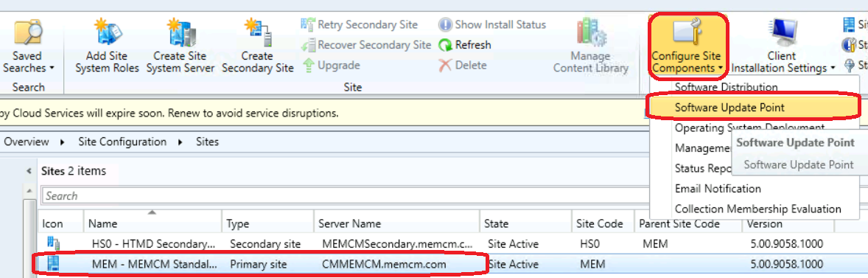This screenshot has height=278, width=868.
Task: Click the red Delete X icon
Action: [x=445, y=66]
